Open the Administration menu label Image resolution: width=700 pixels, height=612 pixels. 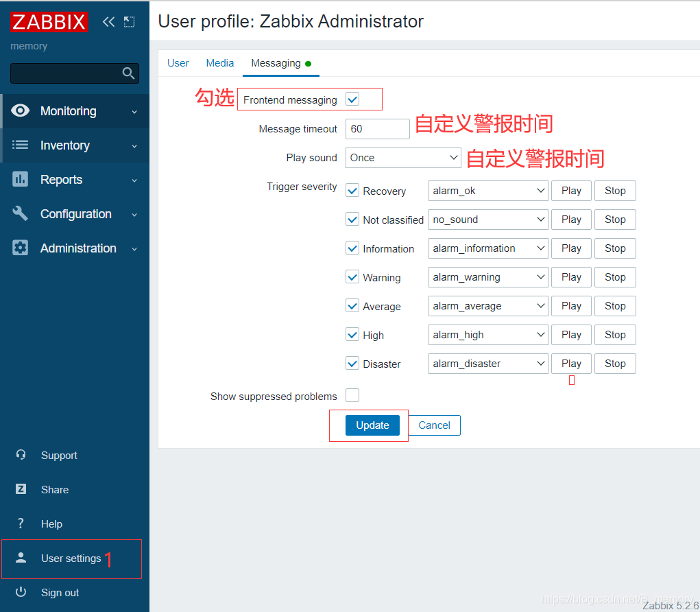point(79,248)
